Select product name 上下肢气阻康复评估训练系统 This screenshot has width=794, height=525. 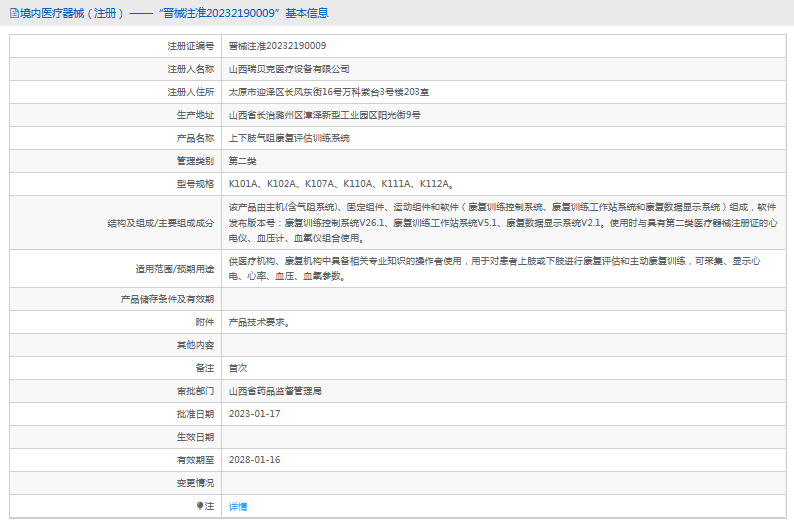(x=289, y=138)
